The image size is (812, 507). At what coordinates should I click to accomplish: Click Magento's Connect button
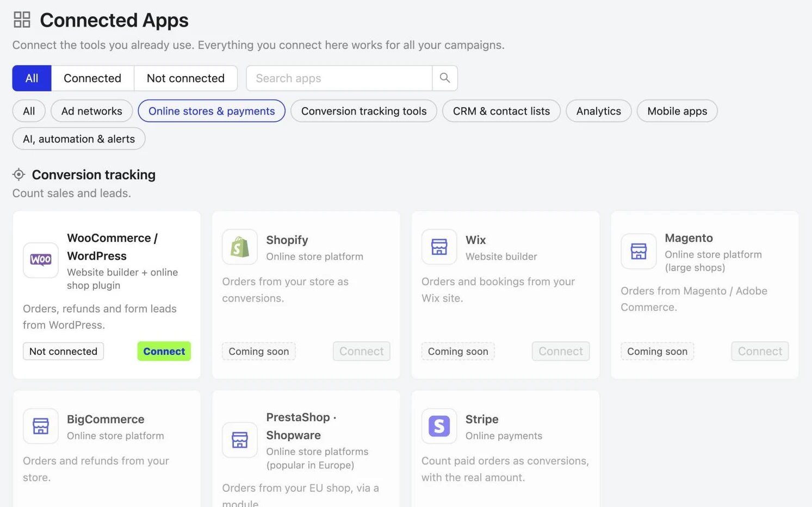tap(760, 351)
